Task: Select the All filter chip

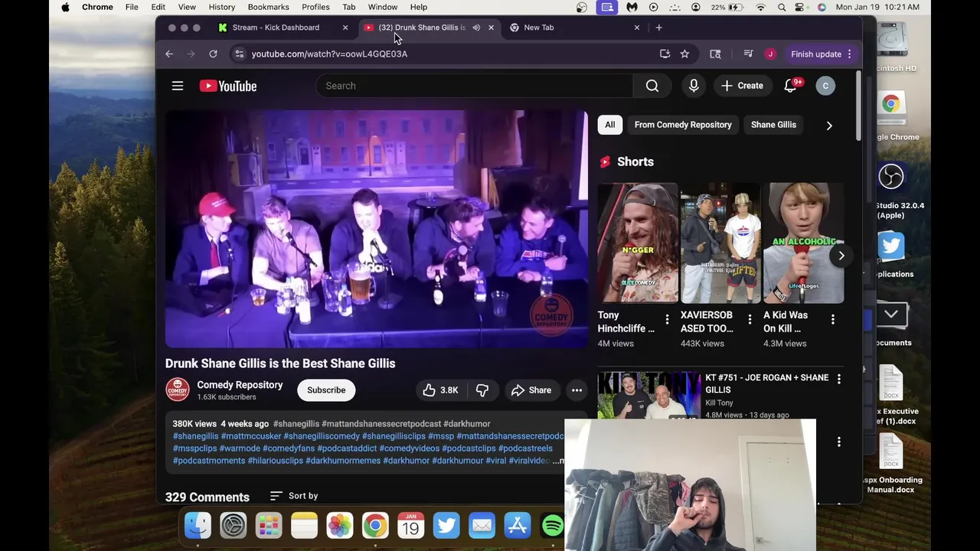Action: 610,125
